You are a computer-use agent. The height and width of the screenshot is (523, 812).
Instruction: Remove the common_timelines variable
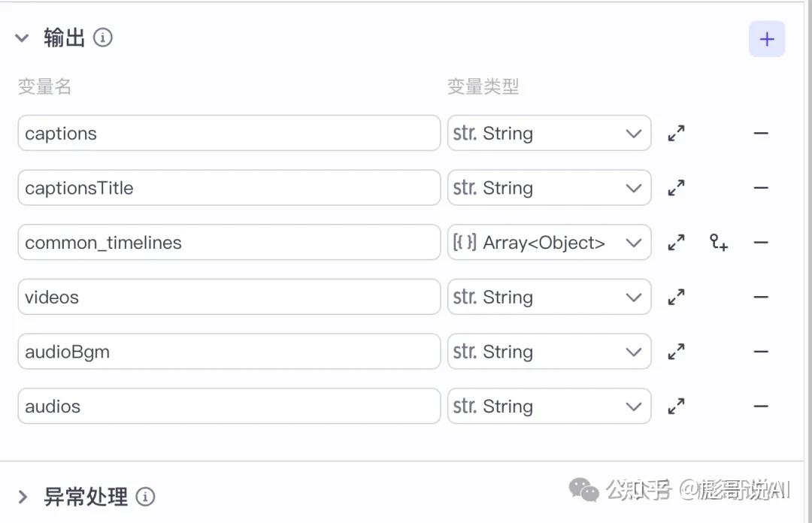click(761, 243)
